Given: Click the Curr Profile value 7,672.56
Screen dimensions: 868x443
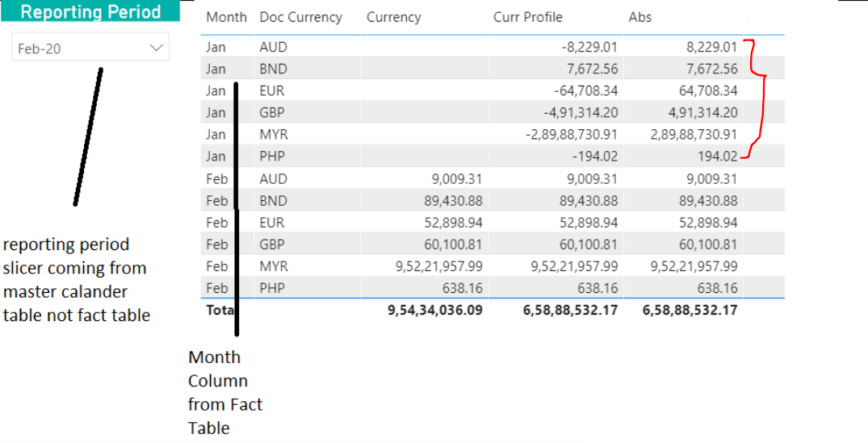Looking at the screenshot, I should [x=592, y=69].
